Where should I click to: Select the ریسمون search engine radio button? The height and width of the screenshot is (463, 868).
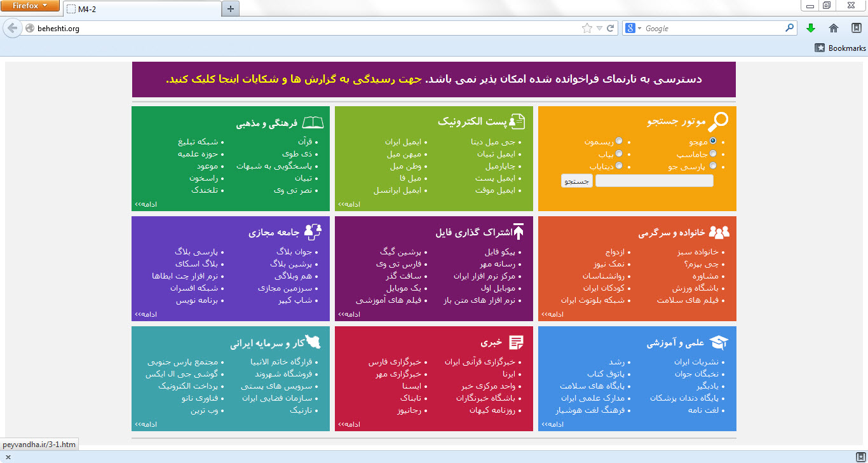(619, 141)
